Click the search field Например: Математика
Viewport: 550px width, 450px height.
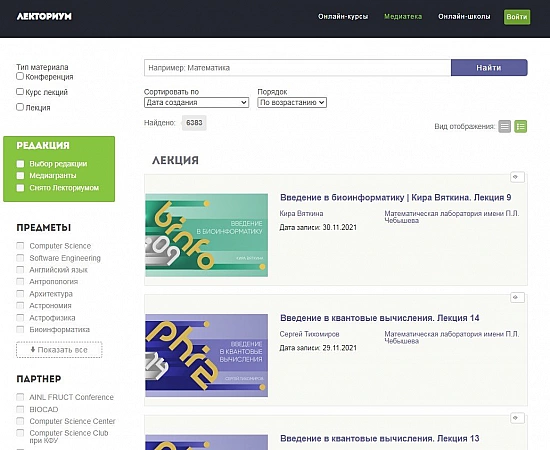coord(297,68)
